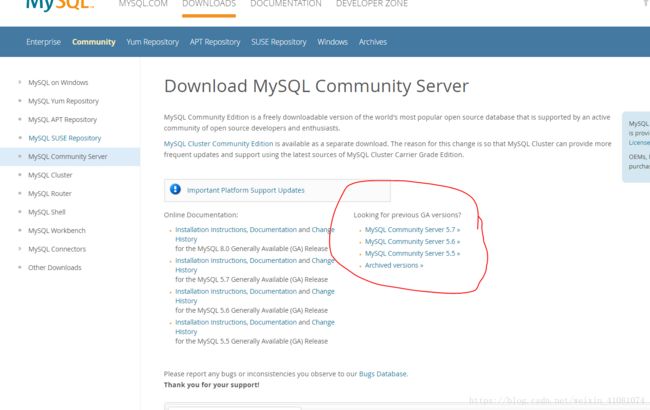Go to MySQL Community Server 5.6 downloads
This screenshot has width=650, height=410.
[412, 241]
